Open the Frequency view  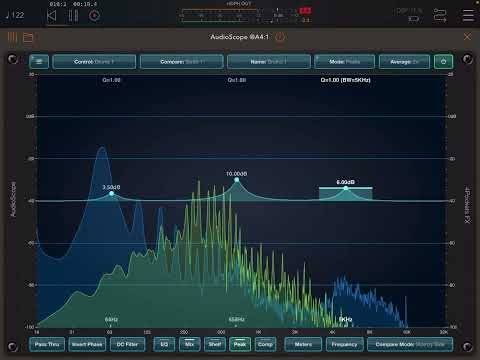pos(344,344)
